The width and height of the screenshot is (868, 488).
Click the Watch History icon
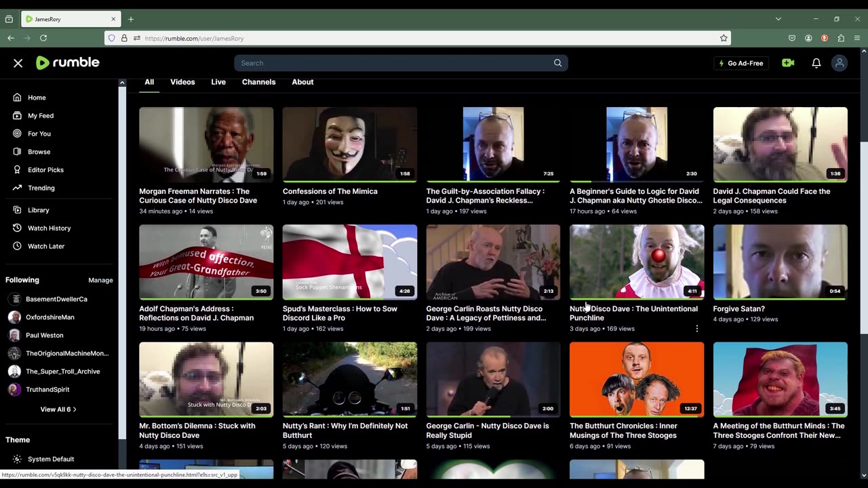[x=17, y=228]
